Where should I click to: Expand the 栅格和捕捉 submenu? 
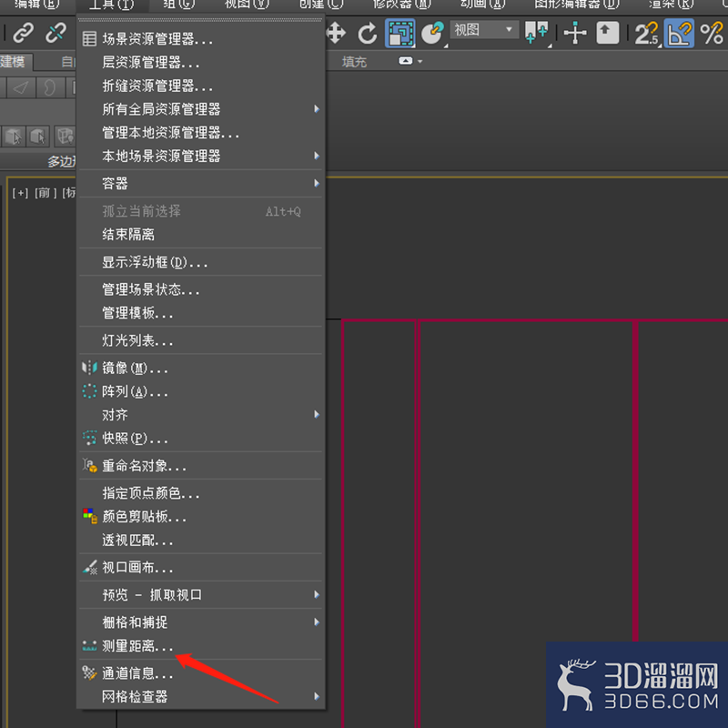point(200,622)
